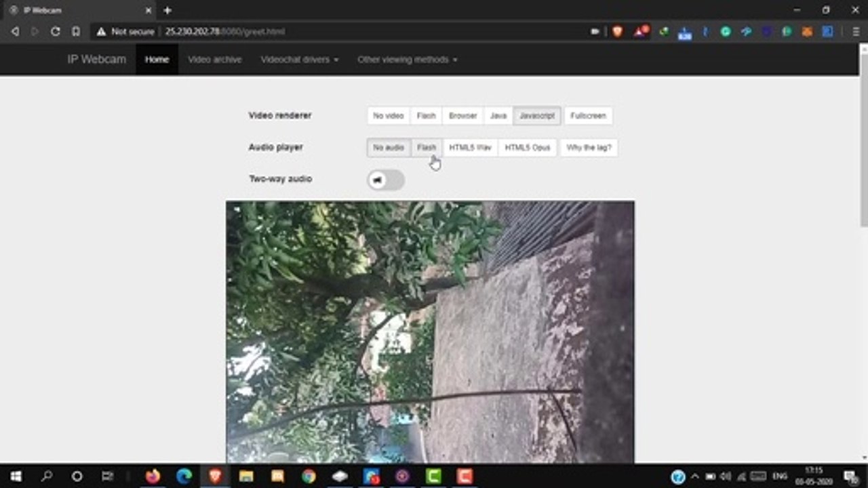Viewport: 868px width, 488px height.
Task: Open Cortana circle on the taskbar
Action: click(x=77, y=476)
